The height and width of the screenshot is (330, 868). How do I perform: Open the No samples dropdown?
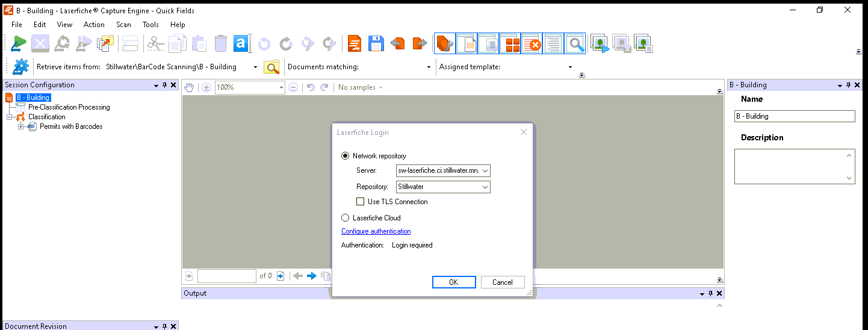pos(361,87)
